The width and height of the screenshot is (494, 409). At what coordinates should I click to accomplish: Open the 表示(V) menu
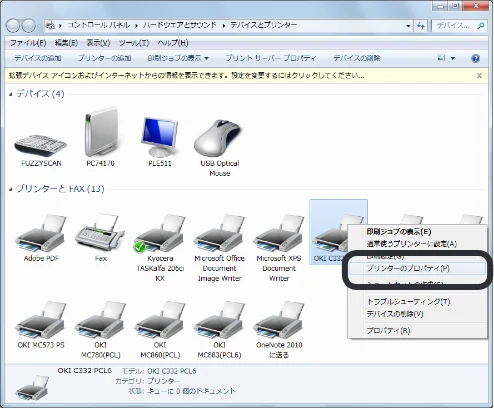[98, 43]
